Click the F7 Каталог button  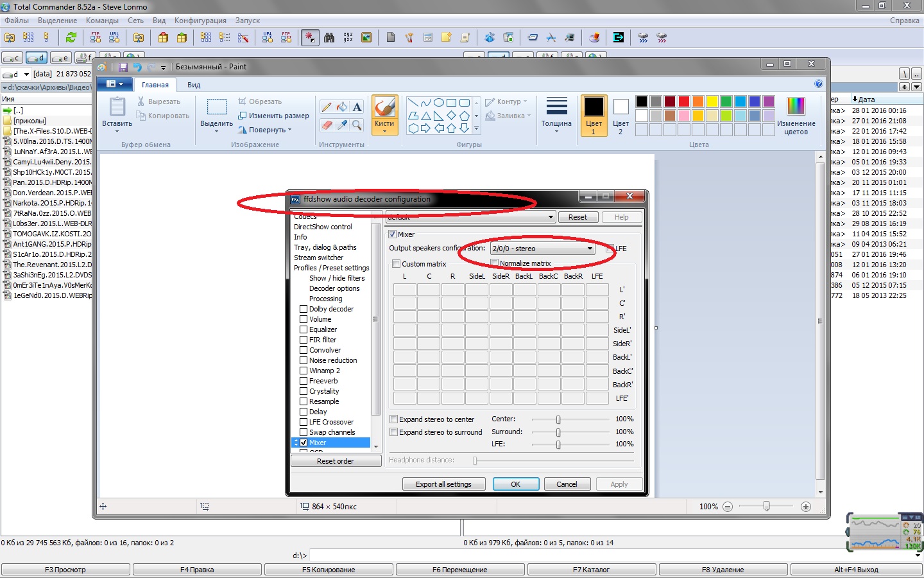[592, 570]
